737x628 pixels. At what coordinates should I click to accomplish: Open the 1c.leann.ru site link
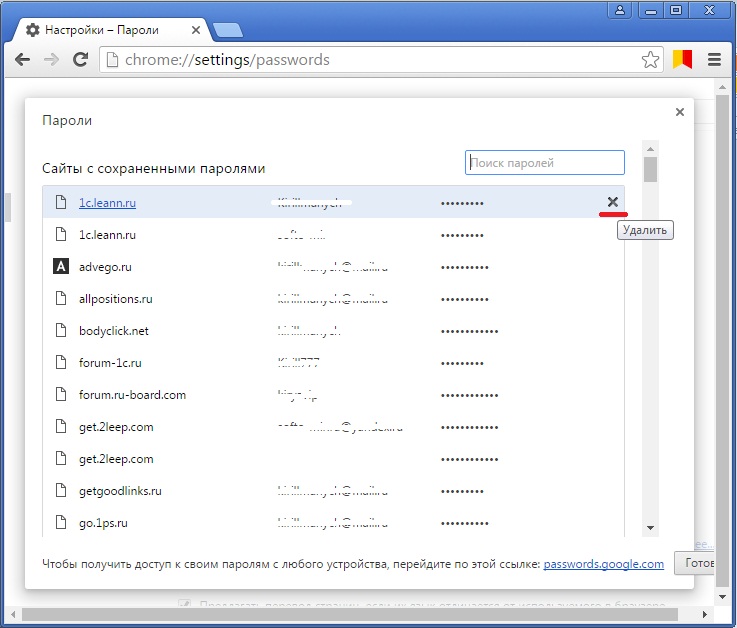pyautogui.click(x=107, y=203)
